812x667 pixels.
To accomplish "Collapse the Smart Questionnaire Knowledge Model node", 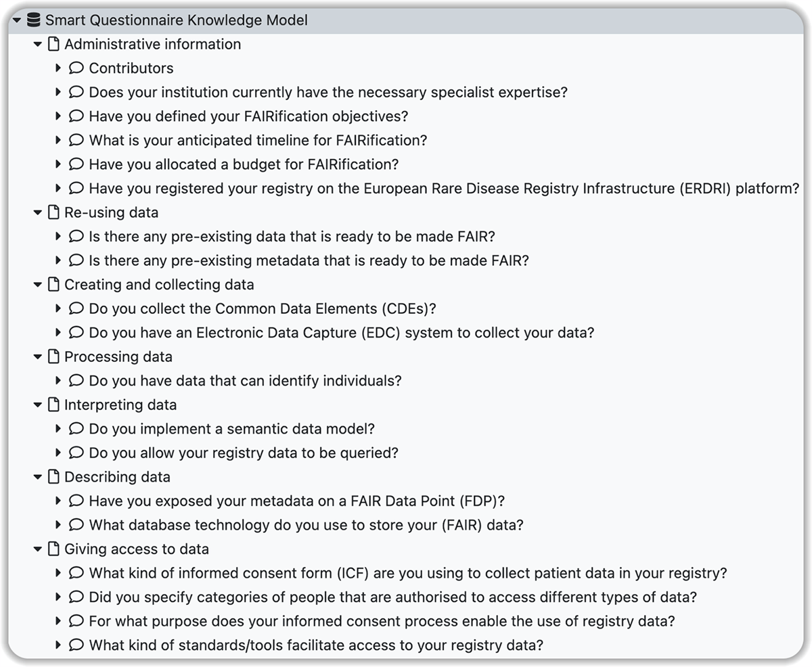I will pyautogui.click(x=16, y=20).
